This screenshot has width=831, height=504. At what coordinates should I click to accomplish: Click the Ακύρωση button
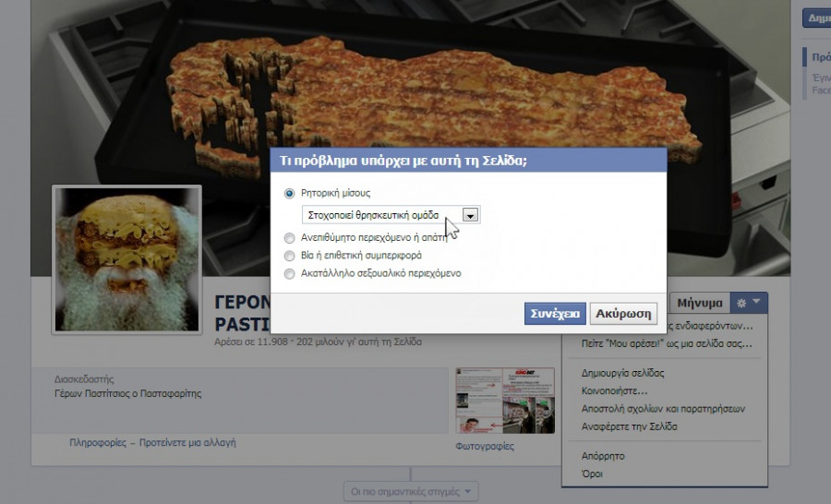tap(623, 313)
